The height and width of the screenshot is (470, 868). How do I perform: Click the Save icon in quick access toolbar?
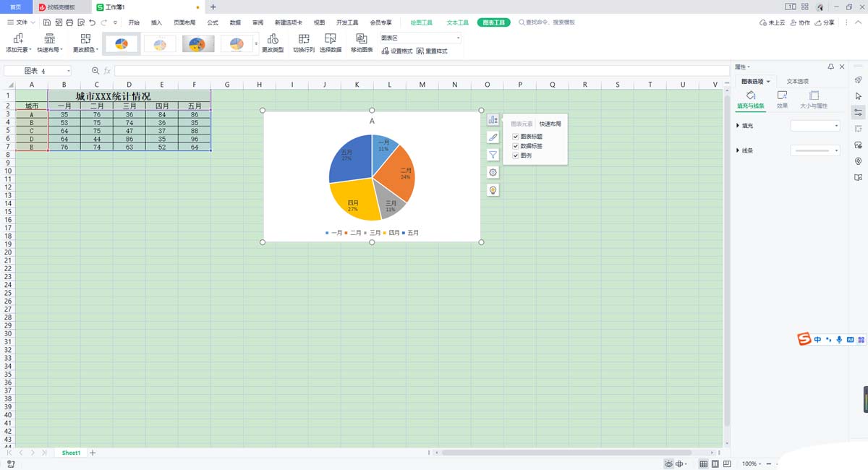47,22
